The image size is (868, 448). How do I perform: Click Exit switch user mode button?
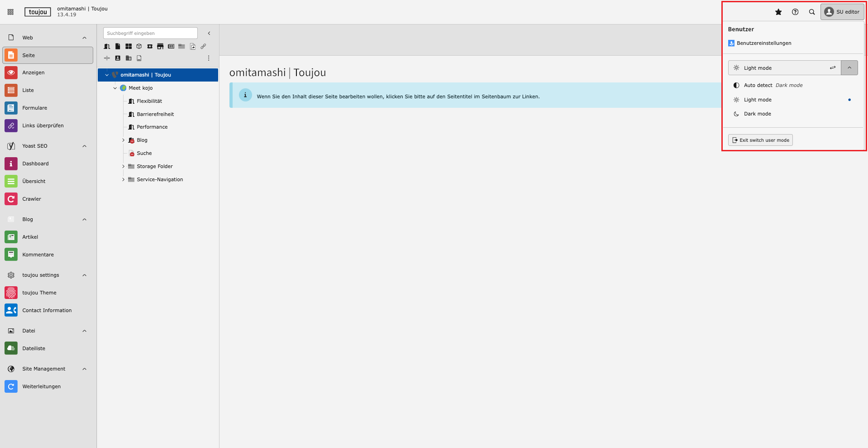(x=760, y=140)
